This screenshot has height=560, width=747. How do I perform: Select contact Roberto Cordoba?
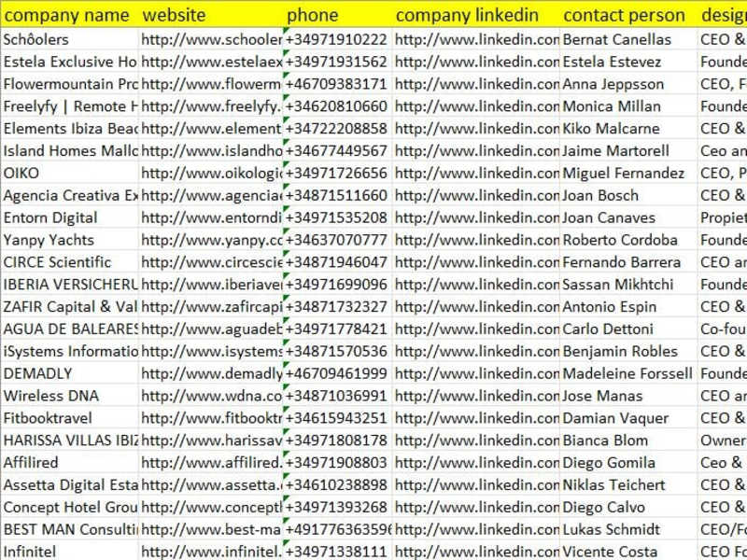tap(628, 240)
